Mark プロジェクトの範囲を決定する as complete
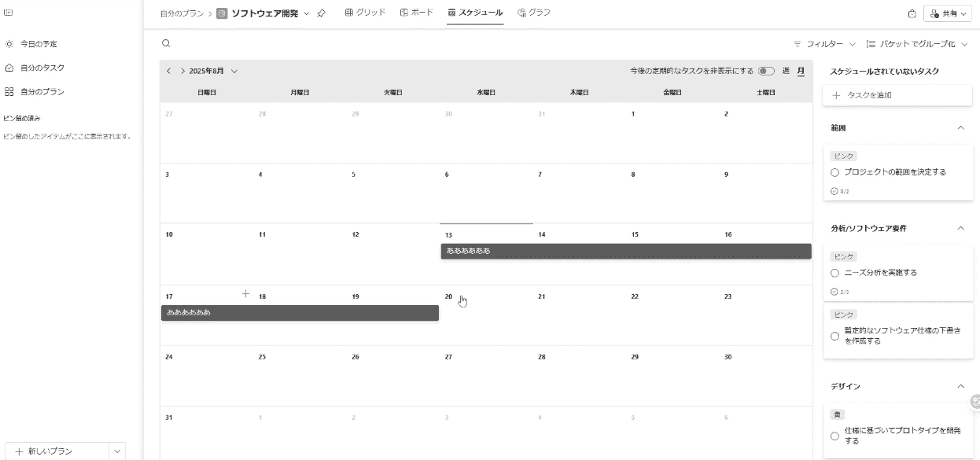 click(x=834, y=172)
